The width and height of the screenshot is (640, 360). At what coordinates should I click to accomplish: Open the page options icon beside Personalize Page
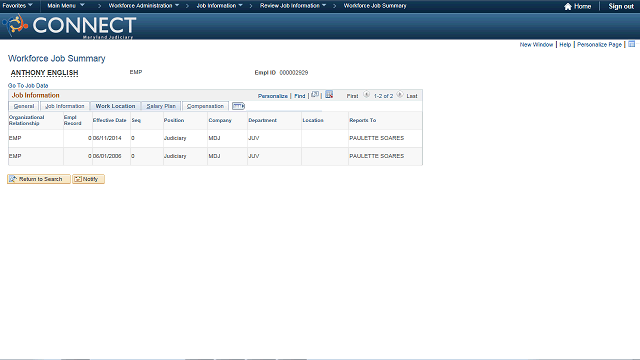(631, 44)
